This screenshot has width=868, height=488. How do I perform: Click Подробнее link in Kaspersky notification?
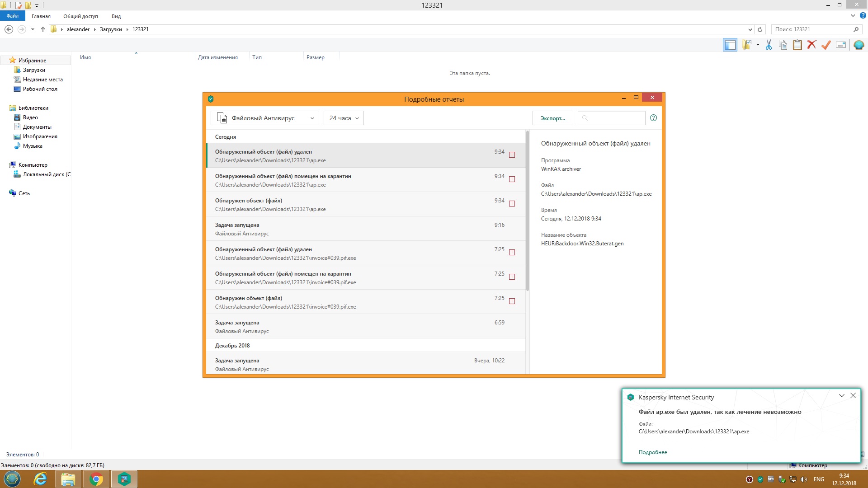[652, 452]
